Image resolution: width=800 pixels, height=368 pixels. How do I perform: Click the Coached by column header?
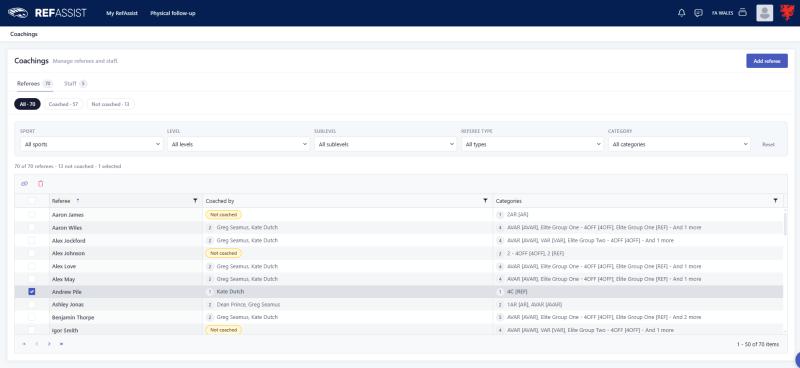[220, 201]
